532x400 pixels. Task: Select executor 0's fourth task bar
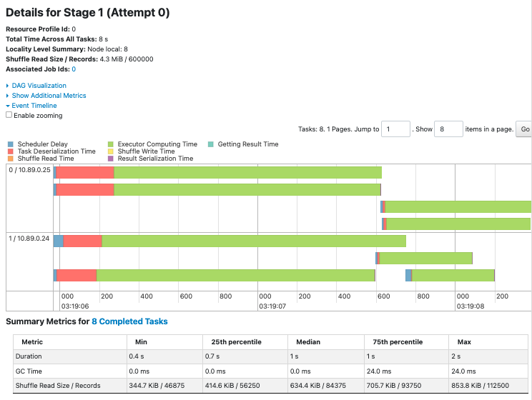click(456, 224)
